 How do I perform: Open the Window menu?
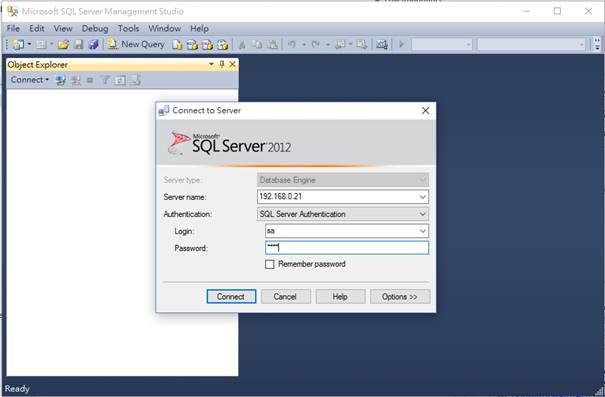[x=165, y=29]
